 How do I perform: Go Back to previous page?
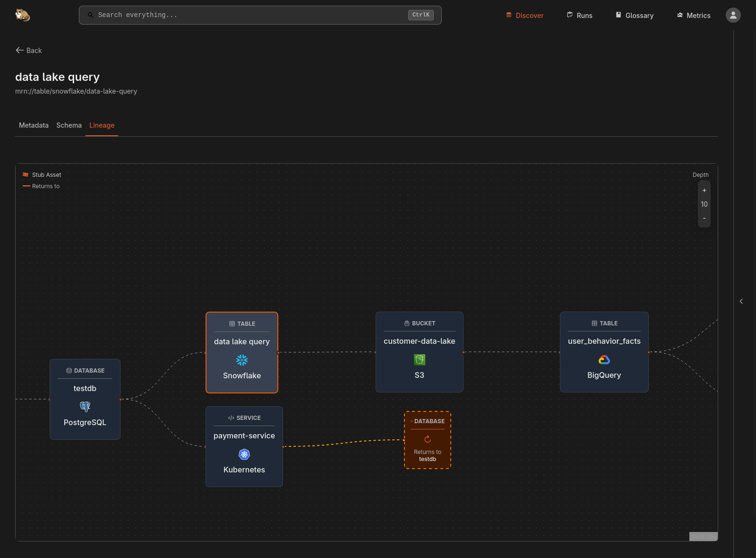(29, 51)
